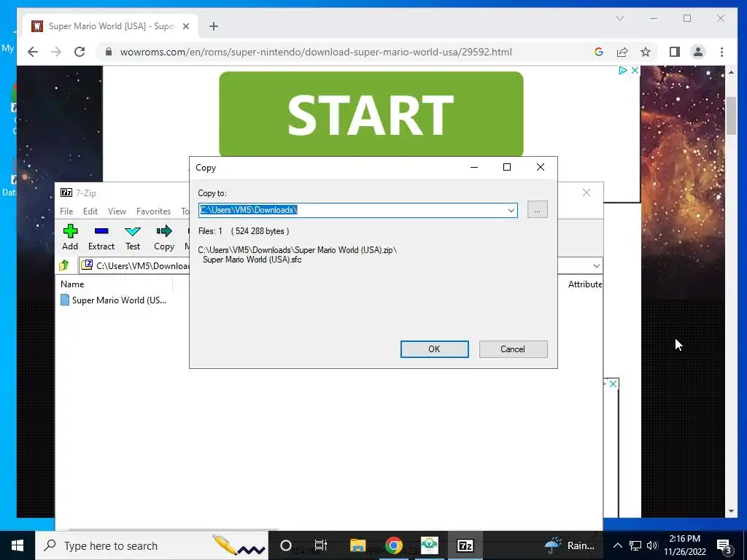Open File Explorer from the taskbar
The width and height of the screenshot is (747, 560).
(357, 545)
